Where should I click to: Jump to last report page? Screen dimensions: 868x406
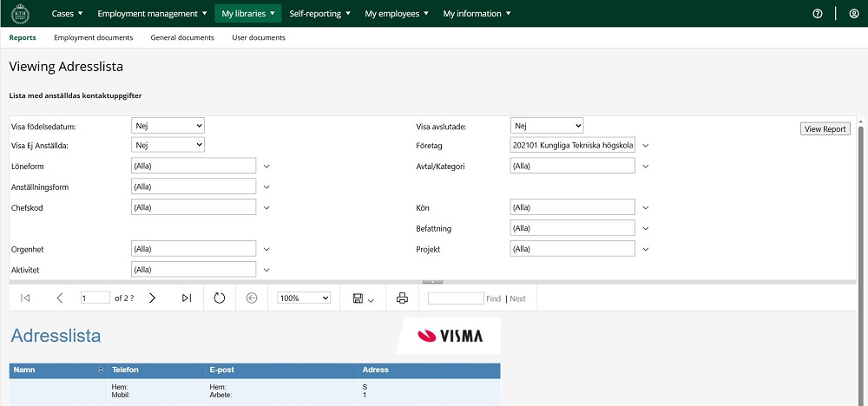point(187,298)
